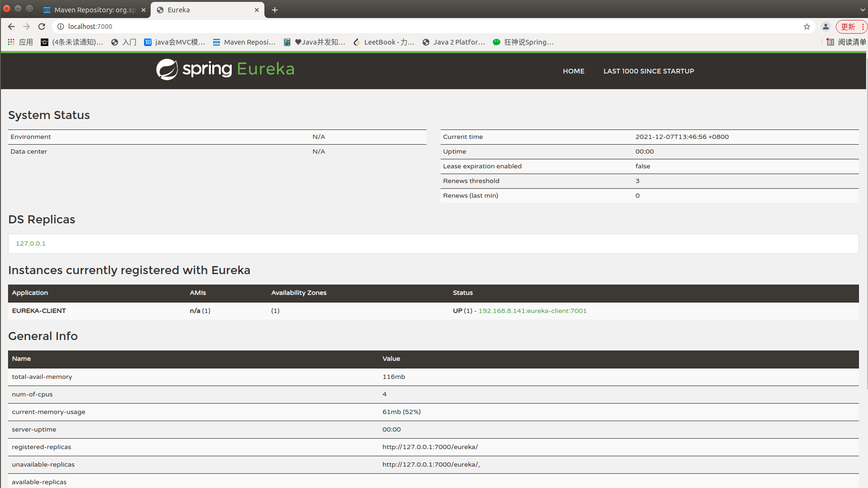
Task: Open the Maven Reposi bookmark
Action: click(x=244, y=42)
